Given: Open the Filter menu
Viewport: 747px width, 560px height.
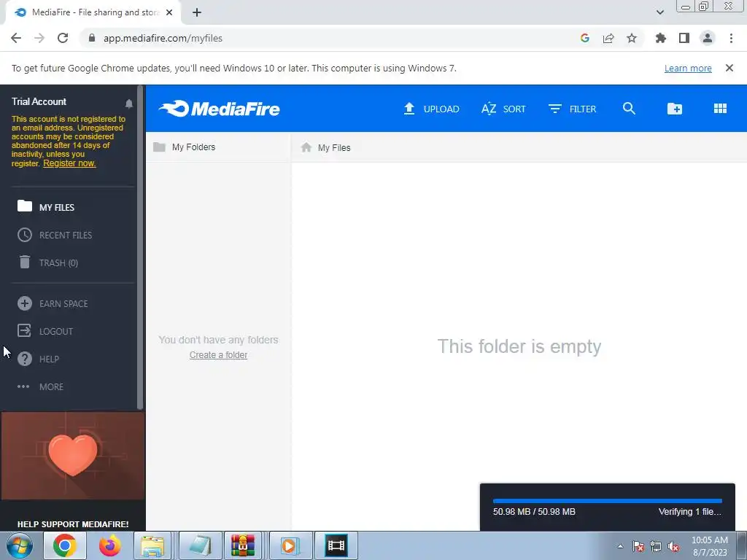Looking at the screenshot, I should (x=572, y=109).
